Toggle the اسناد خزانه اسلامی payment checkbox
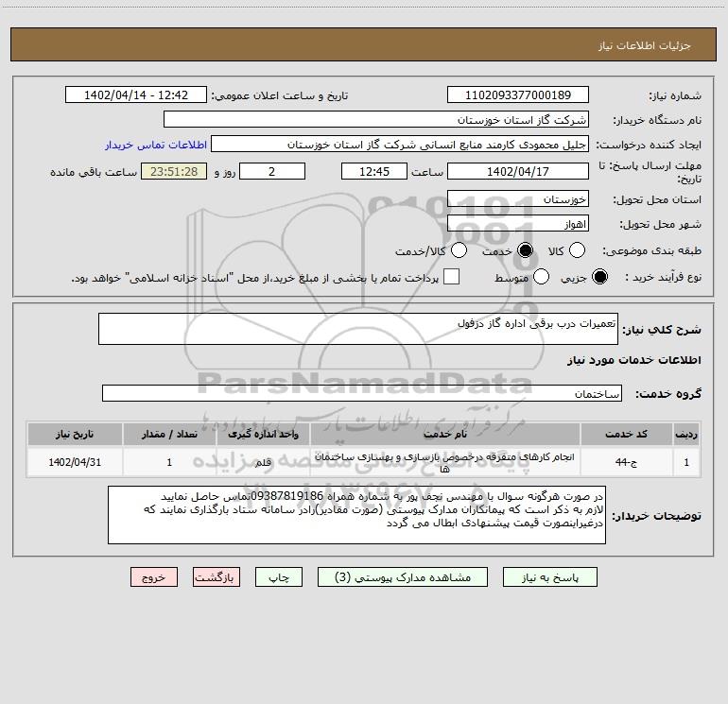Image resolution: width=728 pixels, height=704 pixels. point(451,277)
